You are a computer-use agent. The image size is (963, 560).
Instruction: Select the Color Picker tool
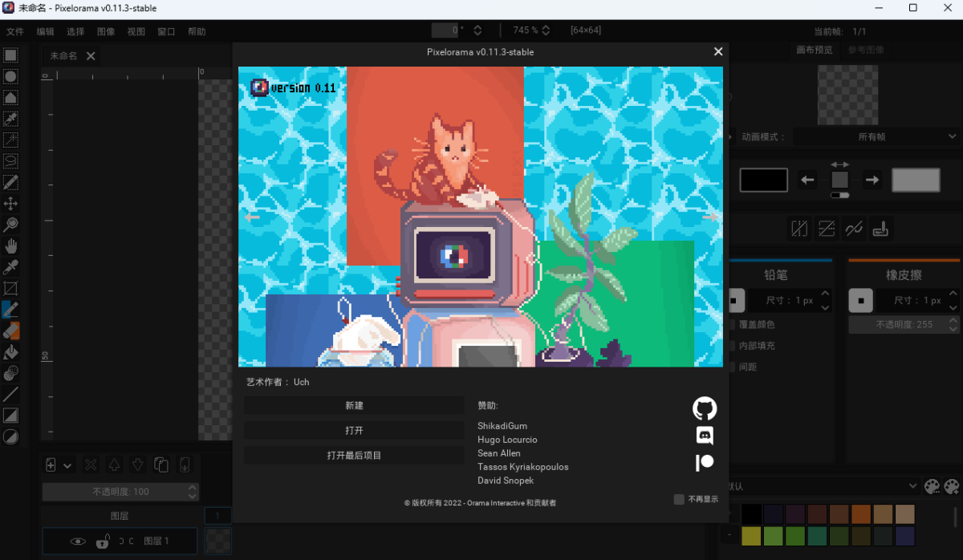(10, 266)
